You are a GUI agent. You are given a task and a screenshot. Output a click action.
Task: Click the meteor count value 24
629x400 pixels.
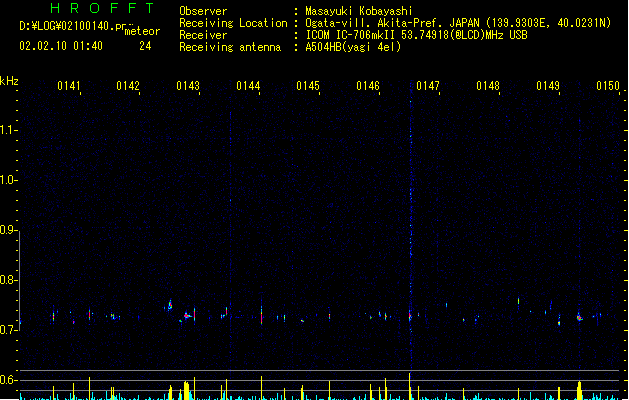(145, 46)
